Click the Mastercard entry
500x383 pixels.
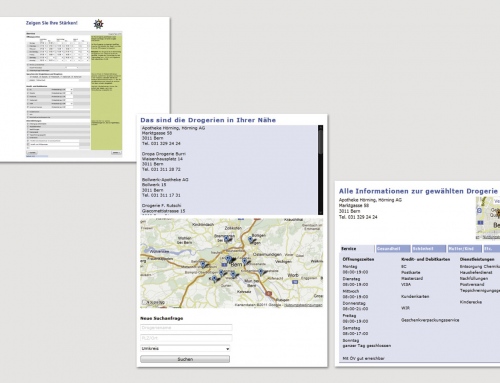(x=412, y=278)
